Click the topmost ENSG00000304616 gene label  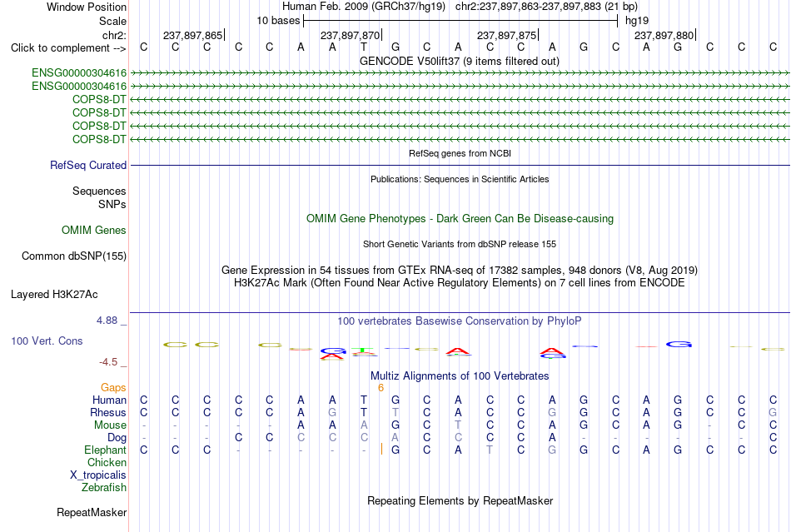click(79, 73)
